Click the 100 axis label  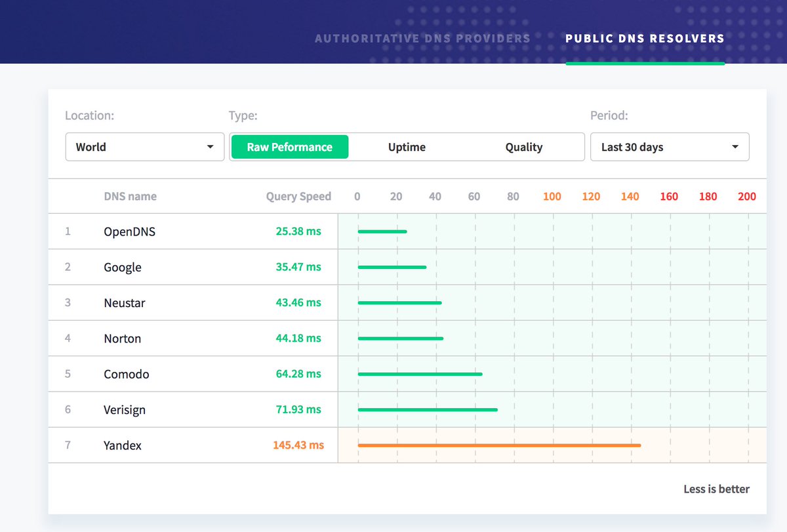click(552, 196)
